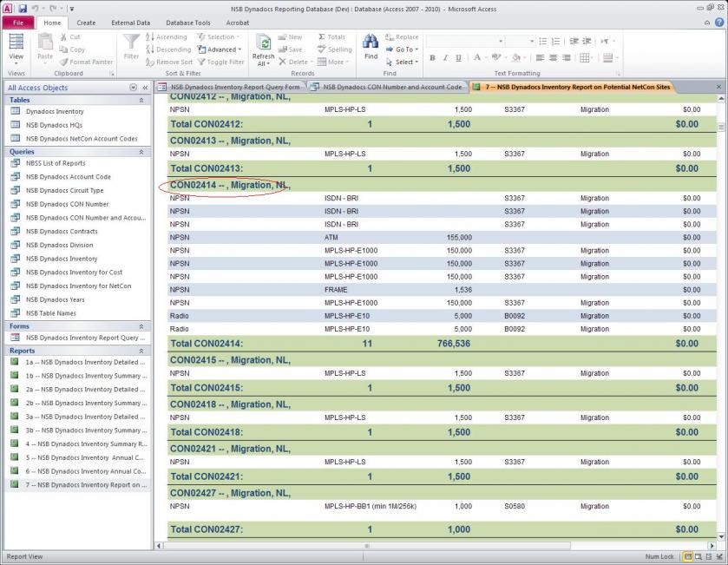Click the Save icon in Quick Access Toolbar
Viewport: 728px width, 565px height.
[23, 9]
